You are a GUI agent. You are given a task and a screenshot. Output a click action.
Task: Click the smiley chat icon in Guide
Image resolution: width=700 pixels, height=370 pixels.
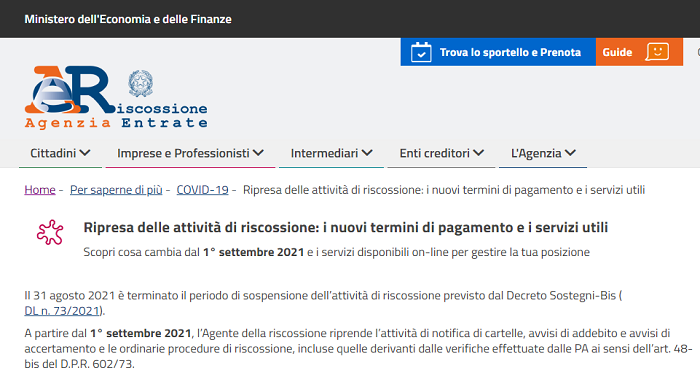pyautogui.click(x=657, y=52)
